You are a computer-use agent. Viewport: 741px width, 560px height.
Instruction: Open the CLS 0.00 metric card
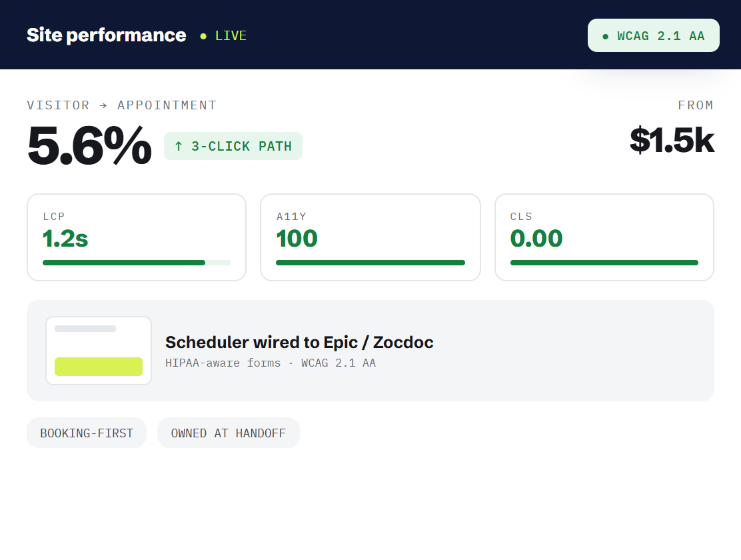click(604, 237)
